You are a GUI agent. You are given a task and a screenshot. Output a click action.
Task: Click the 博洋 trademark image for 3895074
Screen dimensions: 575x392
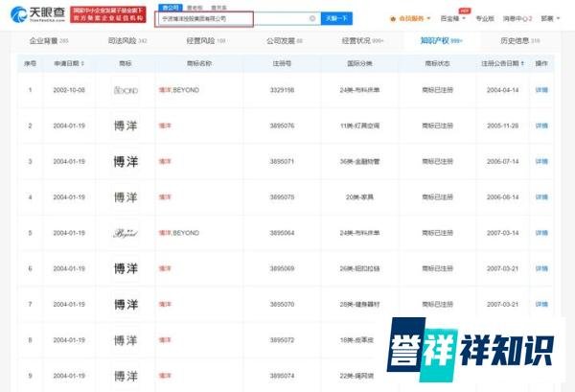coord(126,376)
